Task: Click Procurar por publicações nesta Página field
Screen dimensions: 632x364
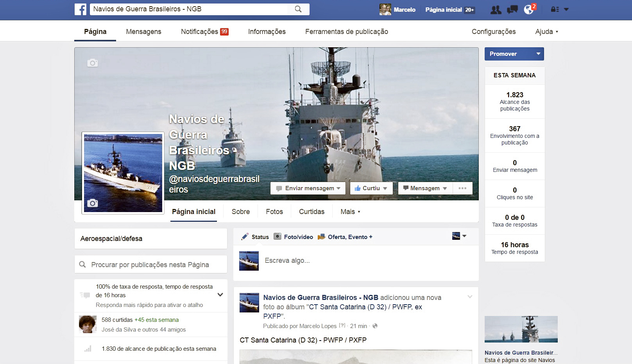Action: coord(151,265)
